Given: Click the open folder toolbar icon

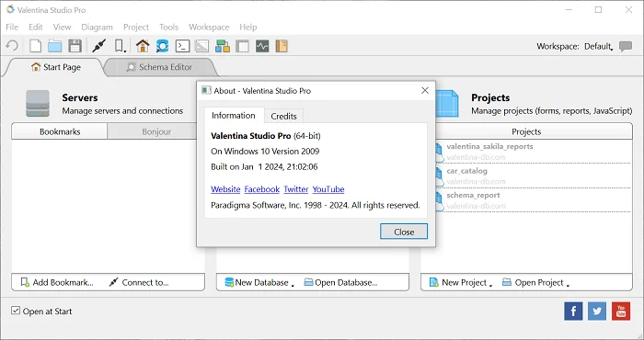Looking at the screenshot, I should [x=54, y=46].
